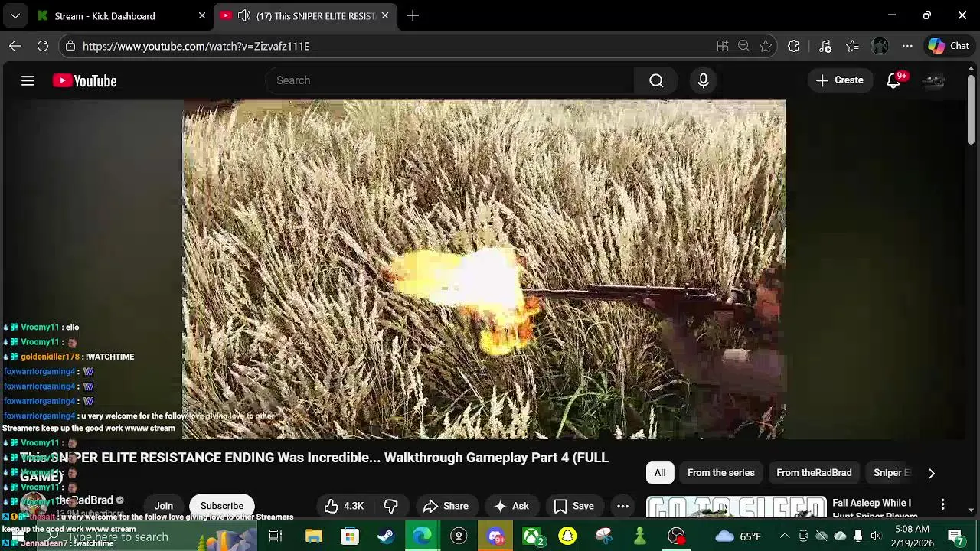Click the address bar URL
Screen dimensions: 980x551
click(x=196, y=46)
